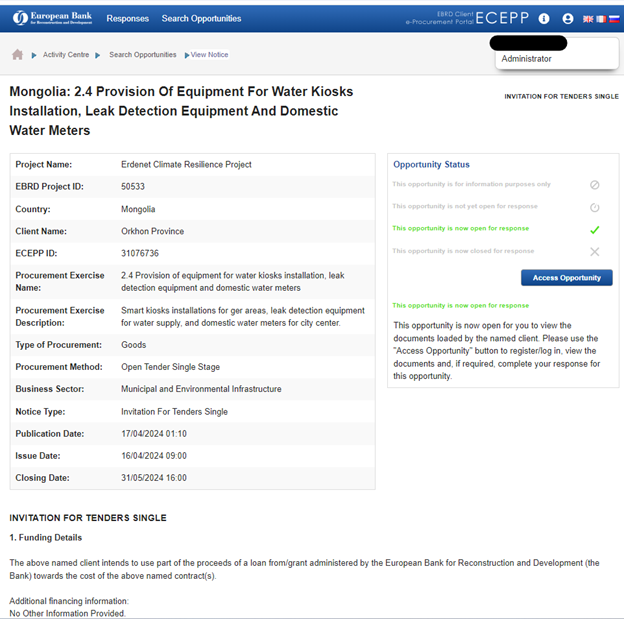Select Erdenet Climate Resilience Project text
624x619 pixels.
(186, 164)
